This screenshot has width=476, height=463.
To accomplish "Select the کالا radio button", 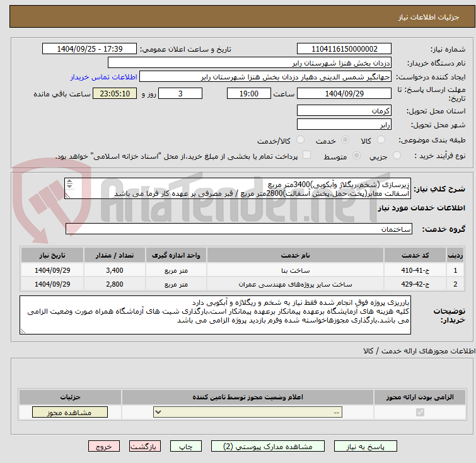I will 381,140.
